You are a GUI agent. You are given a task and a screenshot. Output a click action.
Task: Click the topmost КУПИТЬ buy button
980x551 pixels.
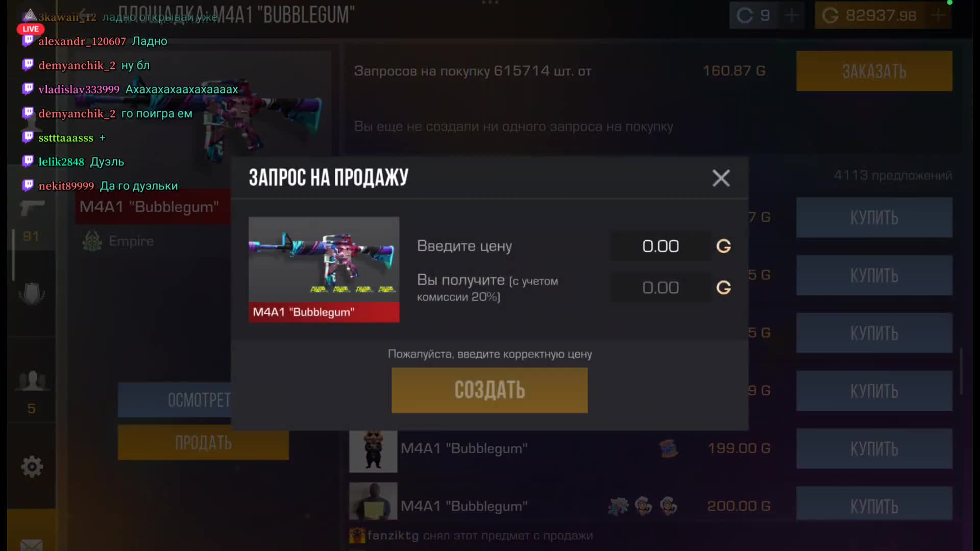pos(874,217)
